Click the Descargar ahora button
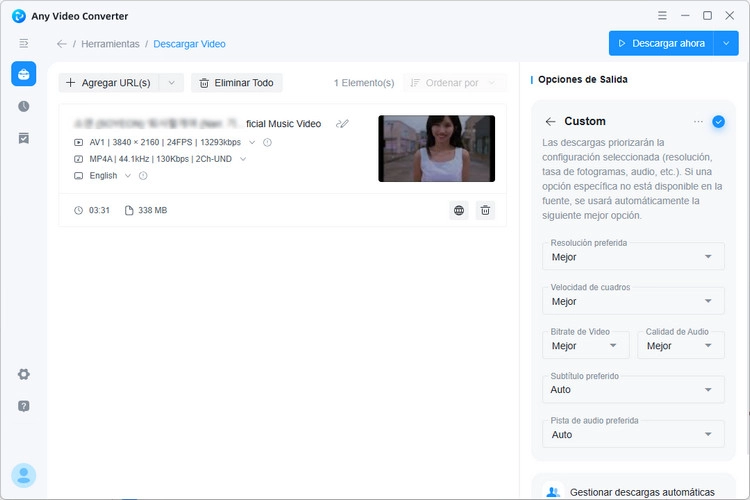The width and height of the screenshot is (750, 500). click(x=661, y=44)
